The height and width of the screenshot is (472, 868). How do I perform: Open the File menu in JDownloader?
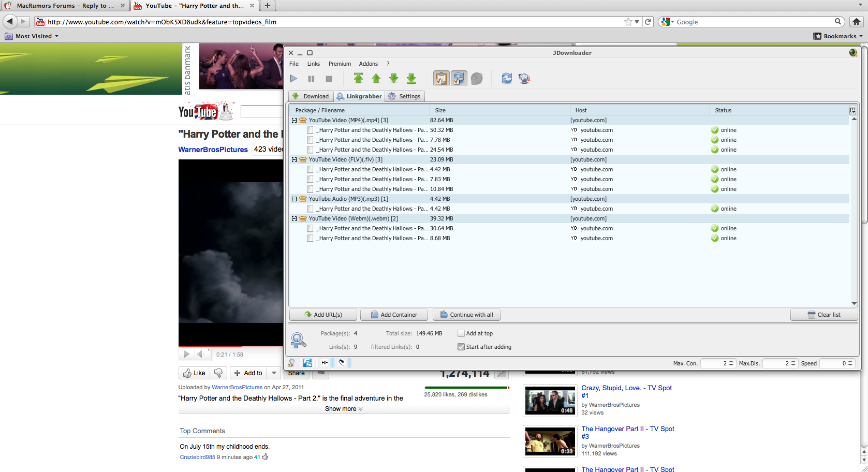pos(294,64)
